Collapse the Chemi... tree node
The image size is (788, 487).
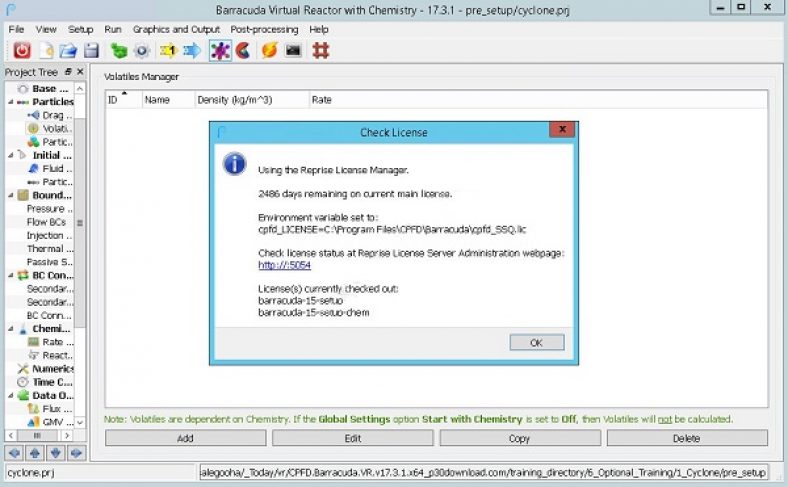11,329
